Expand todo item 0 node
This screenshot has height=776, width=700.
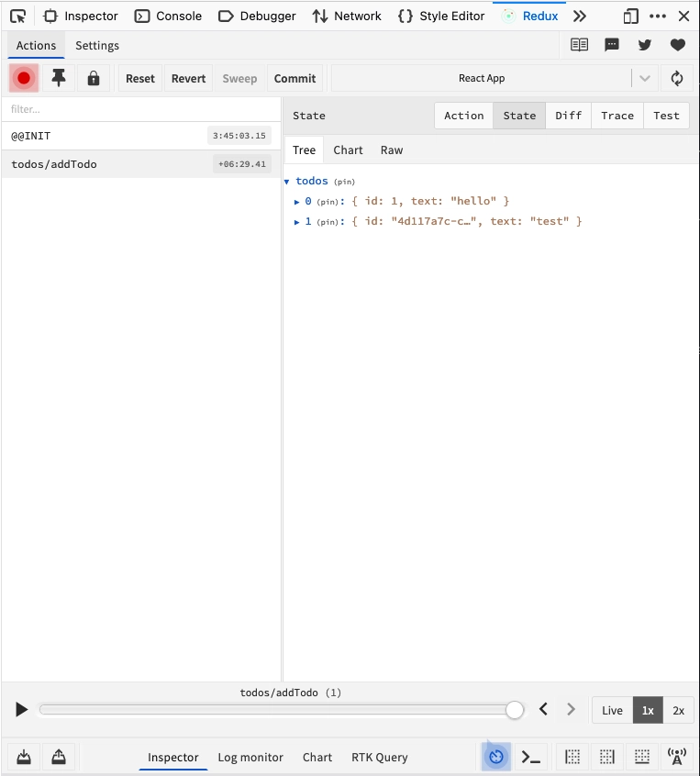(297, 202)
